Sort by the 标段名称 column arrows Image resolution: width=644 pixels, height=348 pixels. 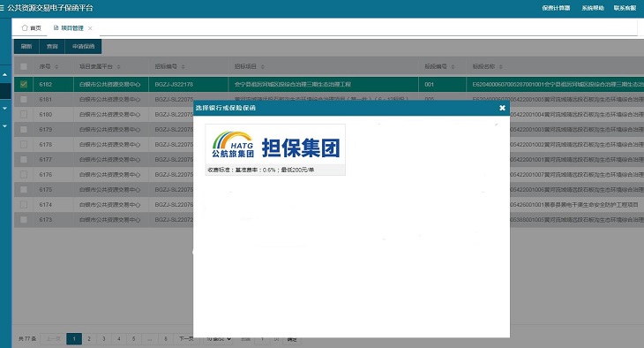click(501, 66)
